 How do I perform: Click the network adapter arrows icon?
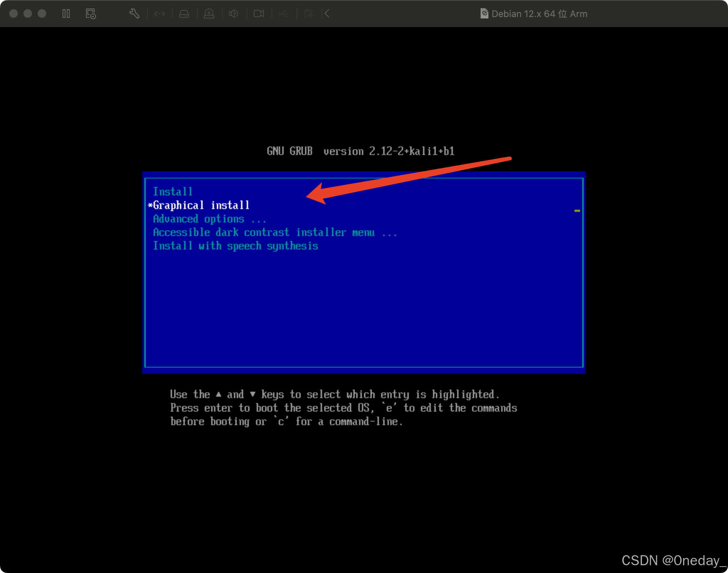click(160, 14)
